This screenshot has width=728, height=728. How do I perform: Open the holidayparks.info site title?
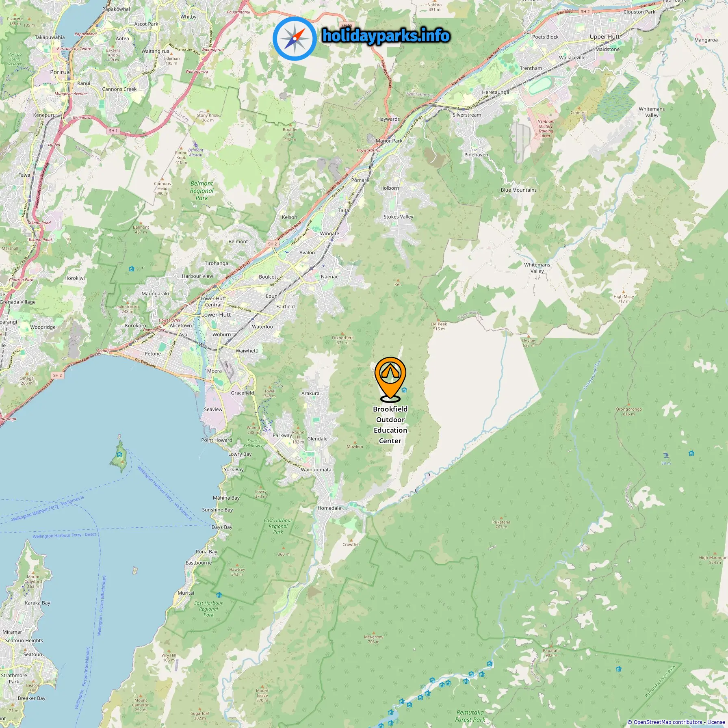click(x=386, y=36)
